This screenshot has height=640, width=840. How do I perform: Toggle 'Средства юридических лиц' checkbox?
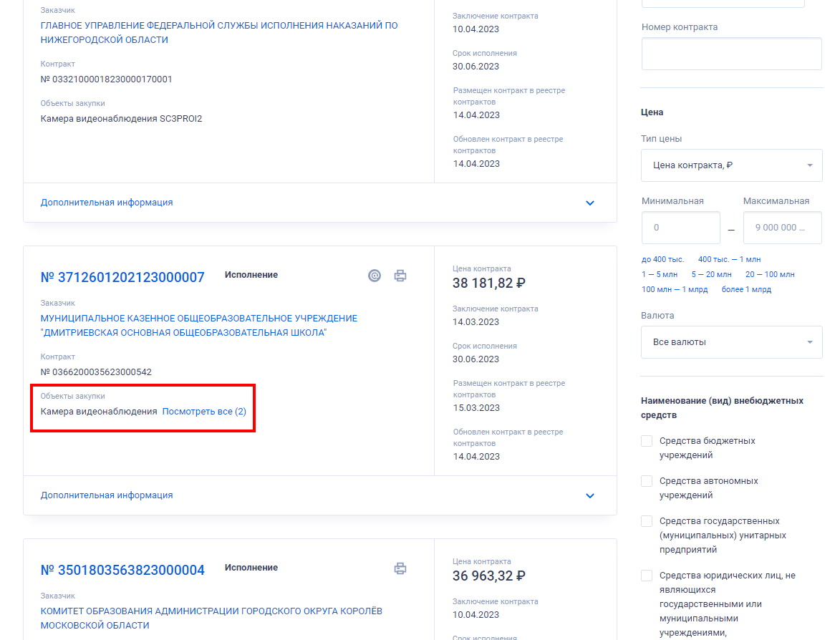(x=647, y=576)
